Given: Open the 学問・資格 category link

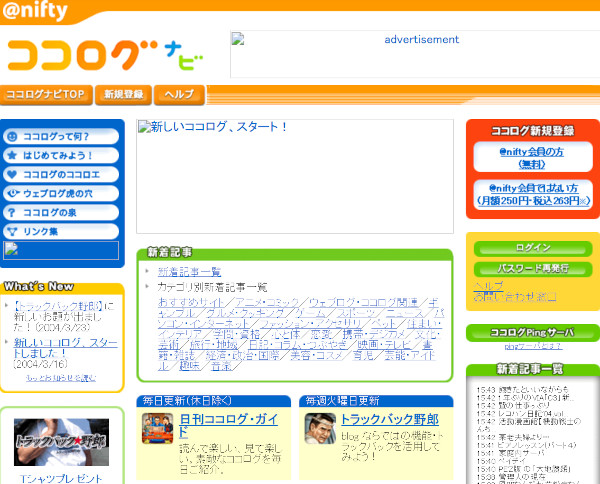Looking at the screenshot, I should [236, 334].
